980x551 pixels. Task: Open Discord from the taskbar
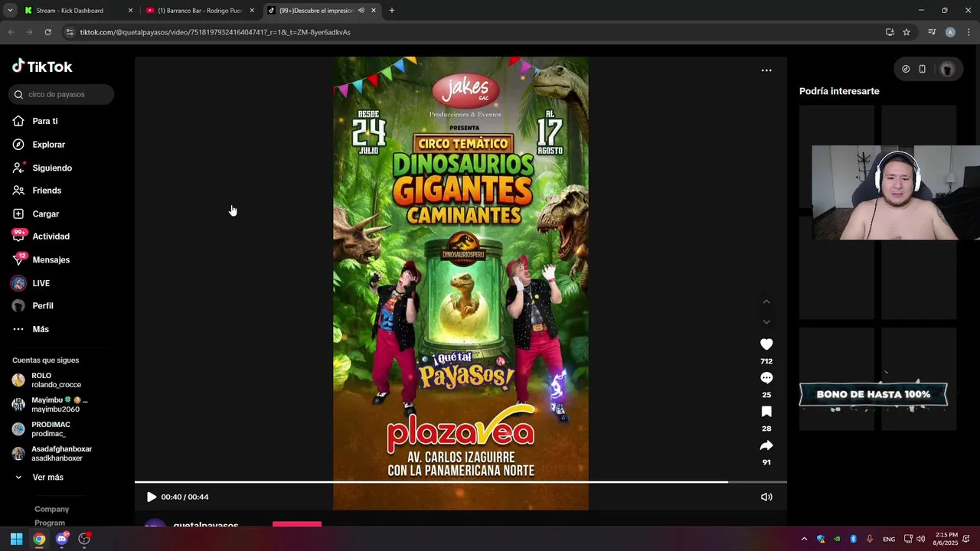(x=62, y=539)
